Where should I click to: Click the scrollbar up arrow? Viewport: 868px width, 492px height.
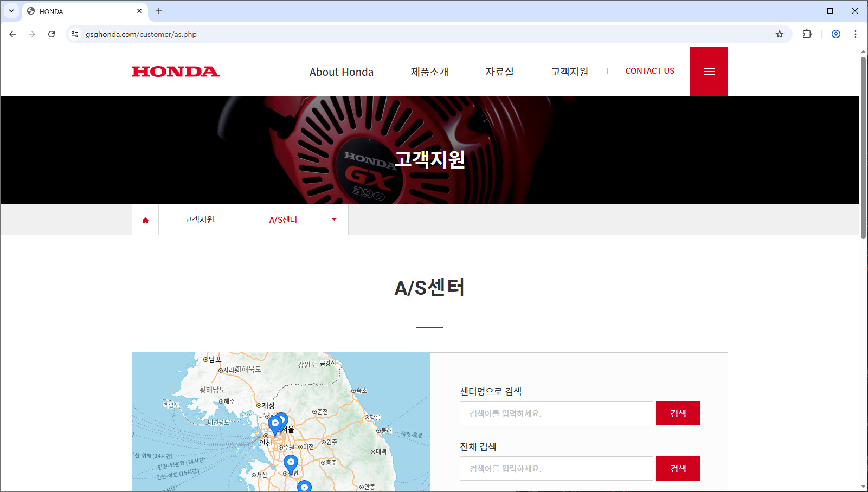click(x=863, y=52)
